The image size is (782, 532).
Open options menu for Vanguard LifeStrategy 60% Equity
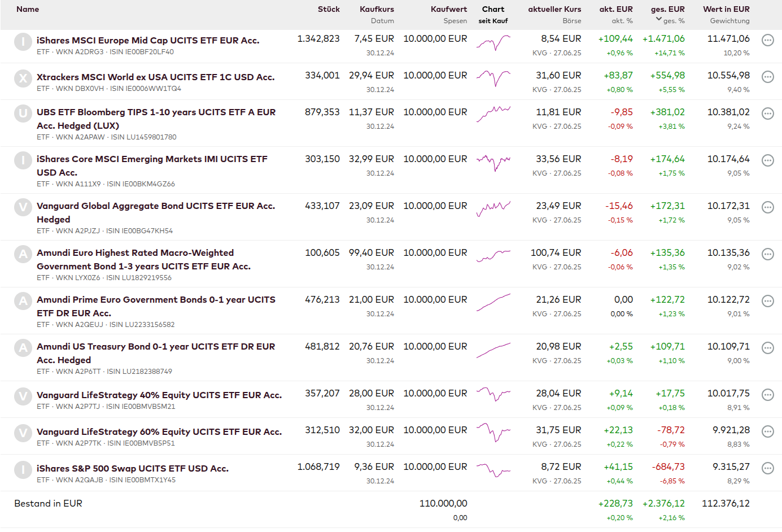tap(767, 431)
